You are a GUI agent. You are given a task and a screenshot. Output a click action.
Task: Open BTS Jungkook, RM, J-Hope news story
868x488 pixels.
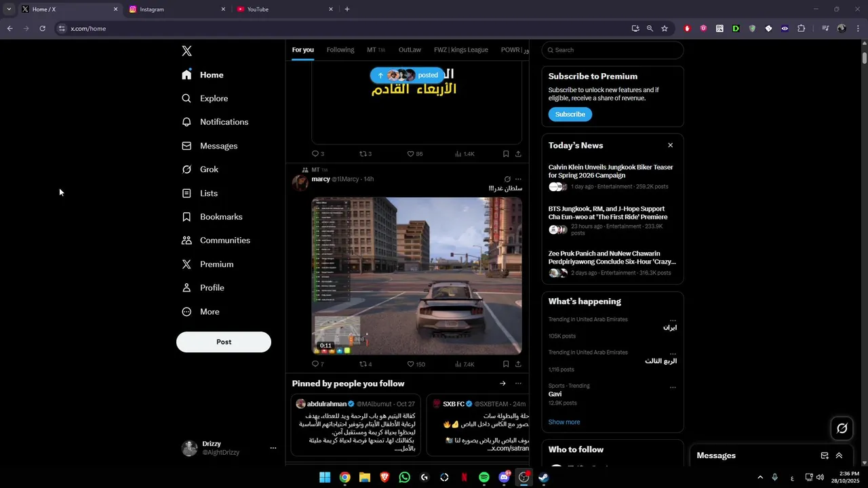click(x=612, y=222)
